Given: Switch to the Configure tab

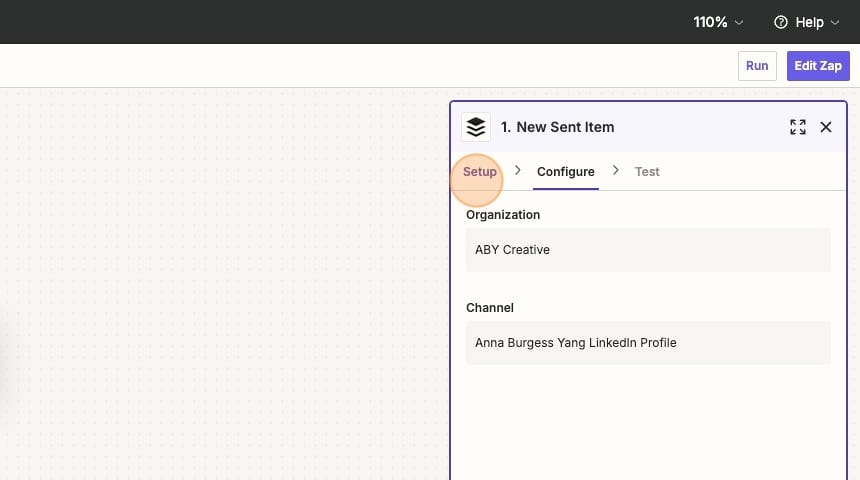Looking at the screenshot, I should coord(565,172).
